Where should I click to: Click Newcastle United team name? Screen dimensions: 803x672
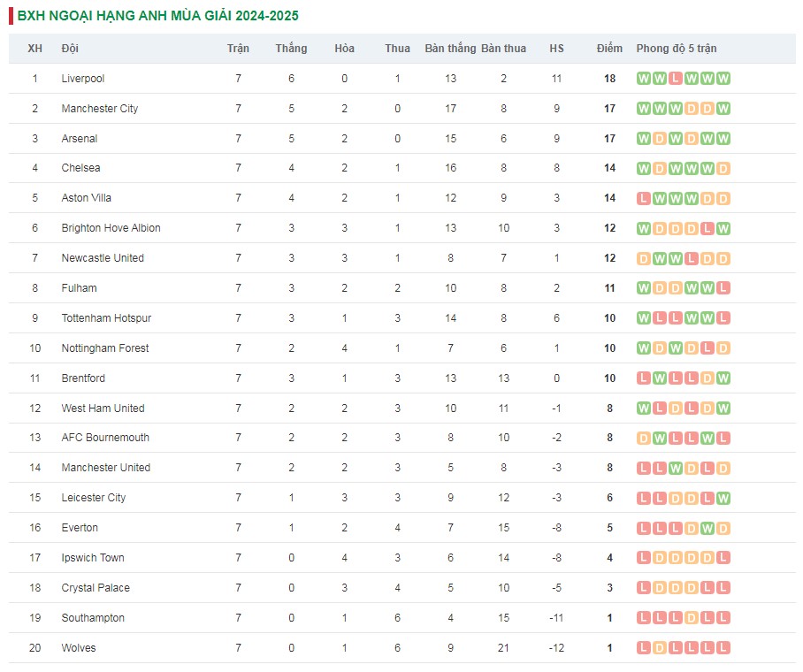tap(103, 257)
